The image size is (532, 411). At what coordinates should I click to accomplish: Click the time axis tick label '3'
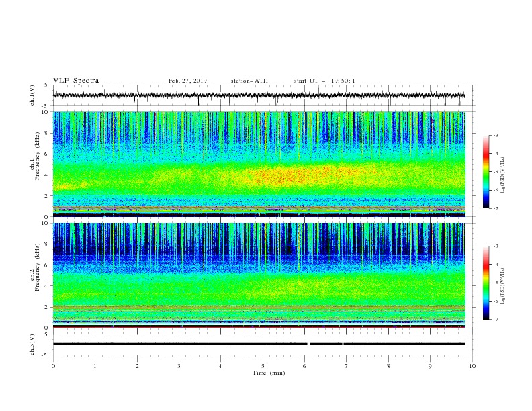179,366
